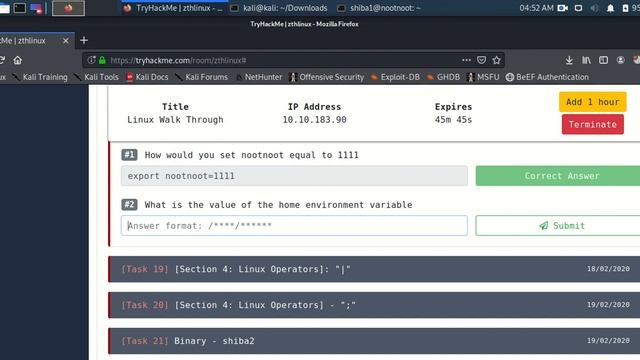Switch to the shiba1@nootnoot terminal window
This screenshot has width=640, height=360.
380,8
